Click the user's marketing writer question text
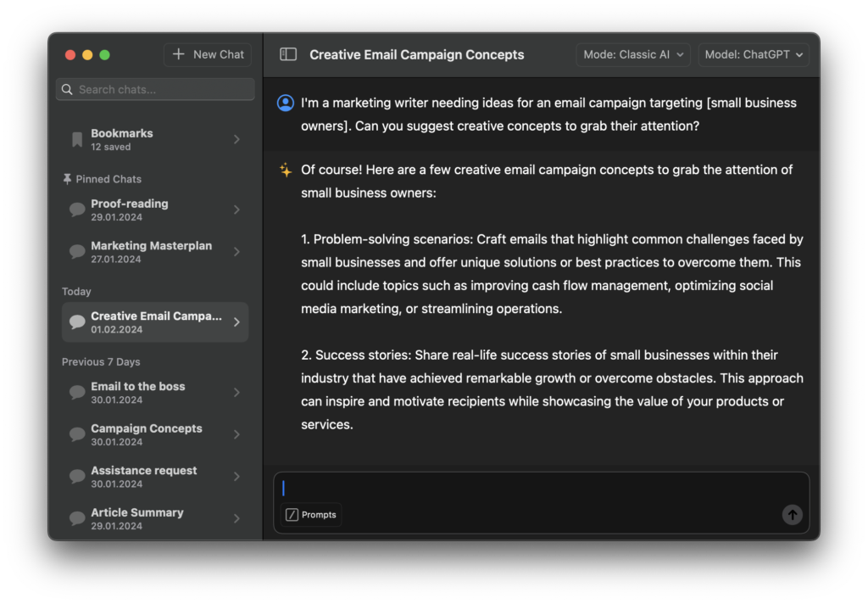The height and width of the screenshot is (604, 868). click(x=548, y=115)
